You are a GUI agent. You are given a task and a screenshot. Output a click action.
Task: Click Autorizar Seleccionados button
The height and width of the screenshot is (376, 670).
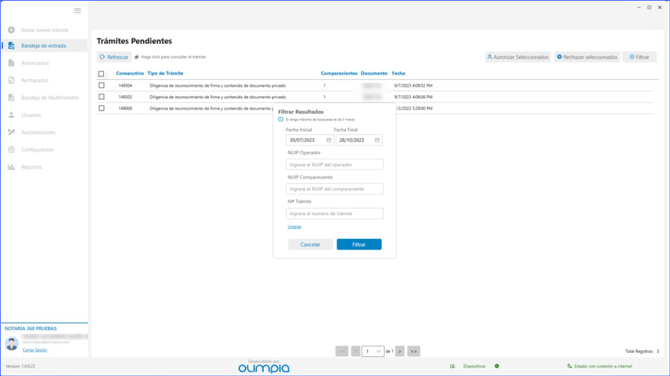tap(518, 57)
